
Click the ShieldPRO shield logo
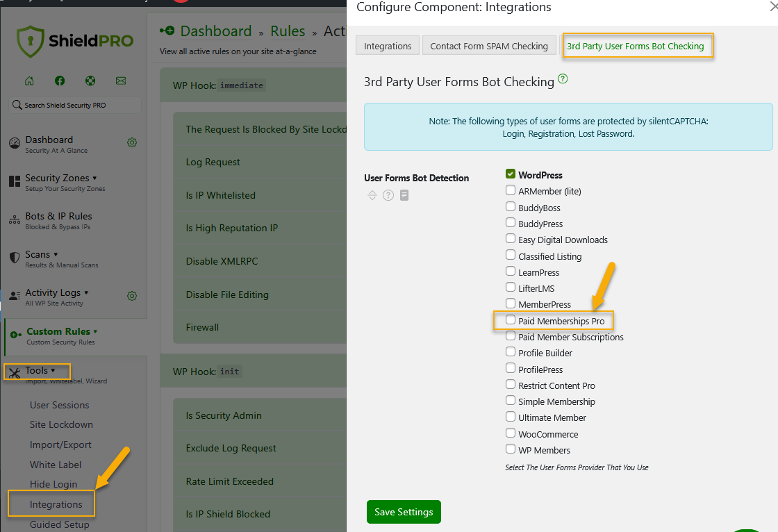[31, 41]
